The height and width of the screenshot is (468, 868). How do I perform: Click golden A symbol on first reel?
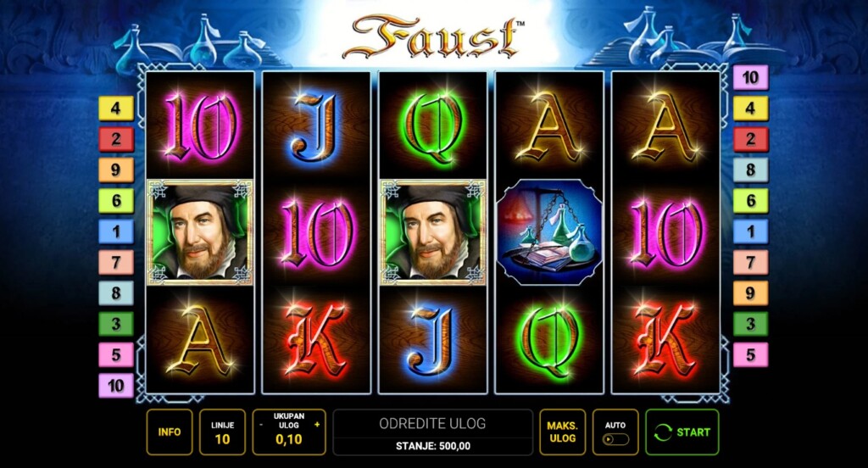click(200, 339)
